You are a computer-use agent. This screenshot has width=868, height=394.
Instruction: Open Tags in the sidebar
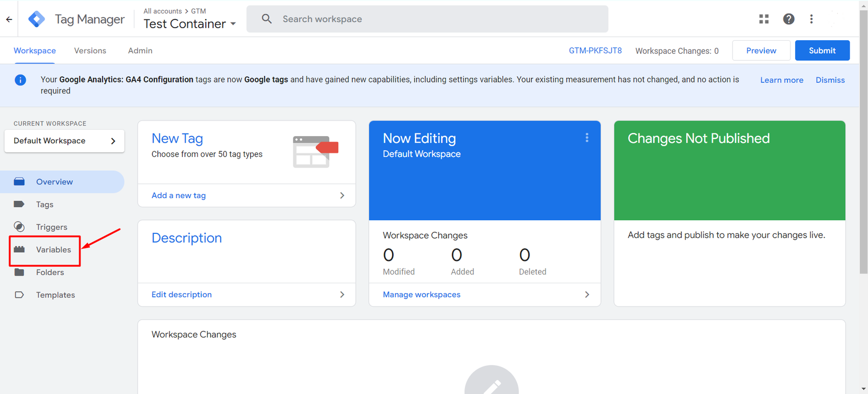(x=45, y=205)
